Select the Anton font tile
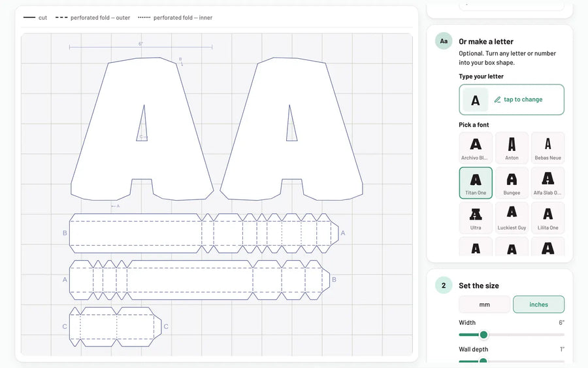The image size is (588, 368). pos(512,148)
